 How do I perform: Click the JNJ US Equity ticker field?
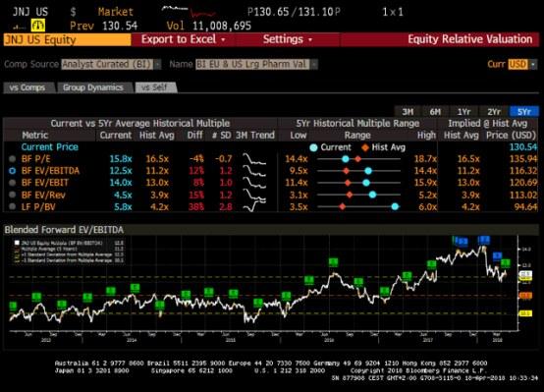coord(68,39)
